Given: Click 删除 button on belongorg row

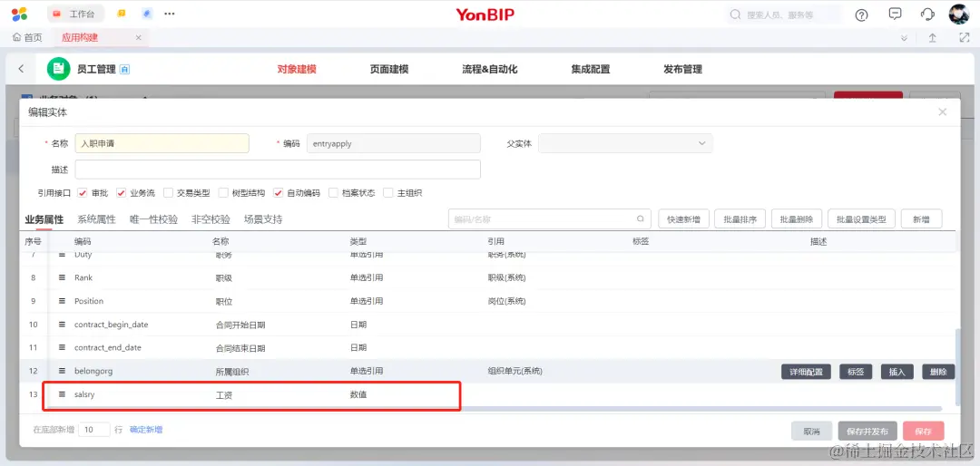Looking at the screenshot, I should tap(938, 372).
